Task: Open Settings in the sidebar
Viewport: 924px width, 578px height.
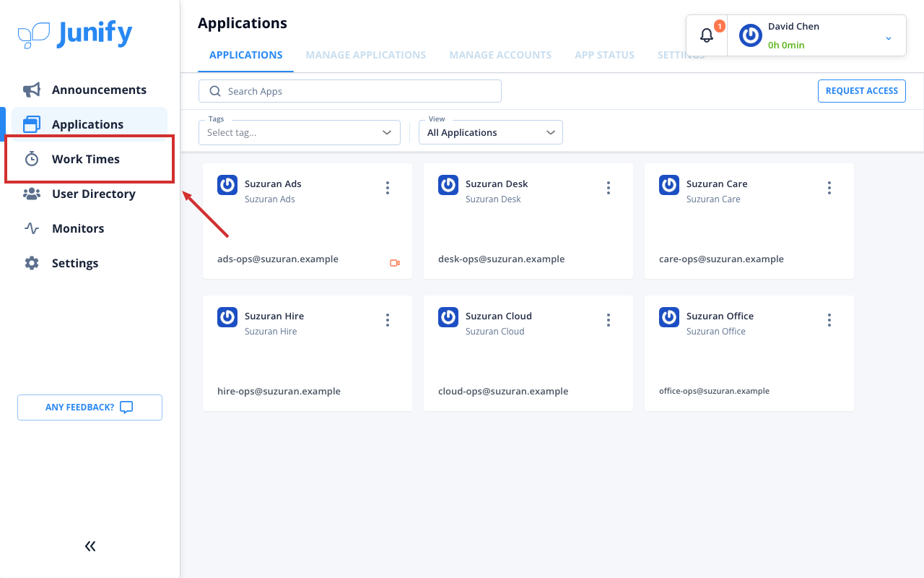Action: point(90,263)
